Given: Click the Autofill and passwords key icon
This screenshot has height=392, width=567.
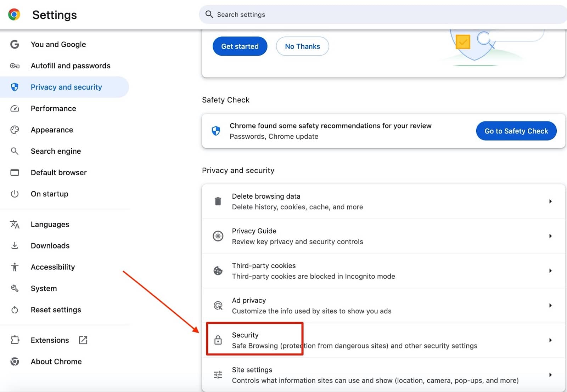Looking at the screenshot, I should coord(15,66).
